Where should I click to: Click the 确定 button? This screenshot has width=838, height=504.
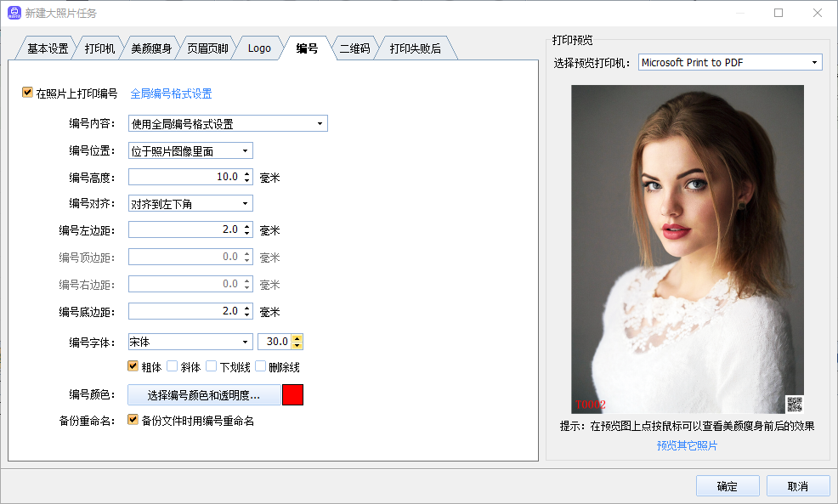click(x=728, y=486)
